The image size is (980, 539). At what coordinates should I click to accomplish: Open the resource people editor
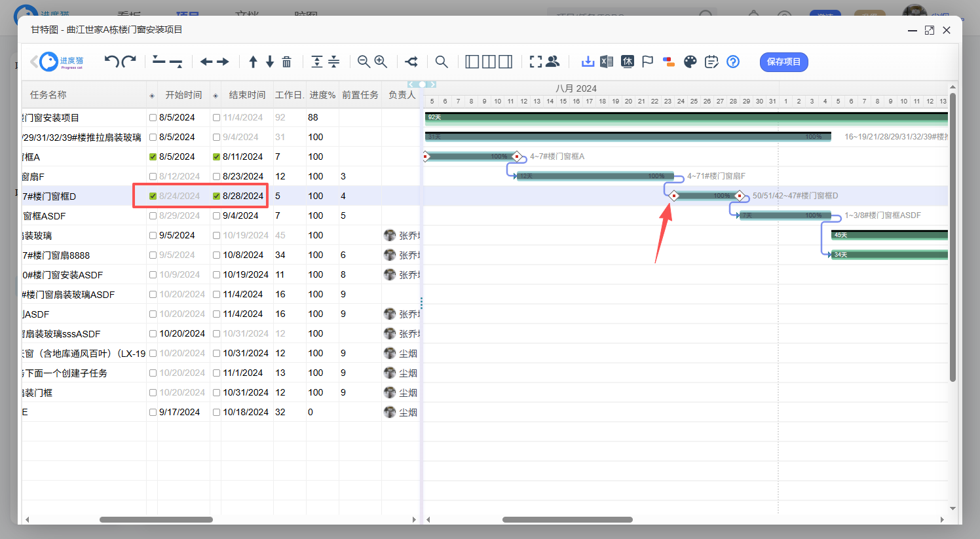(553, 62)
